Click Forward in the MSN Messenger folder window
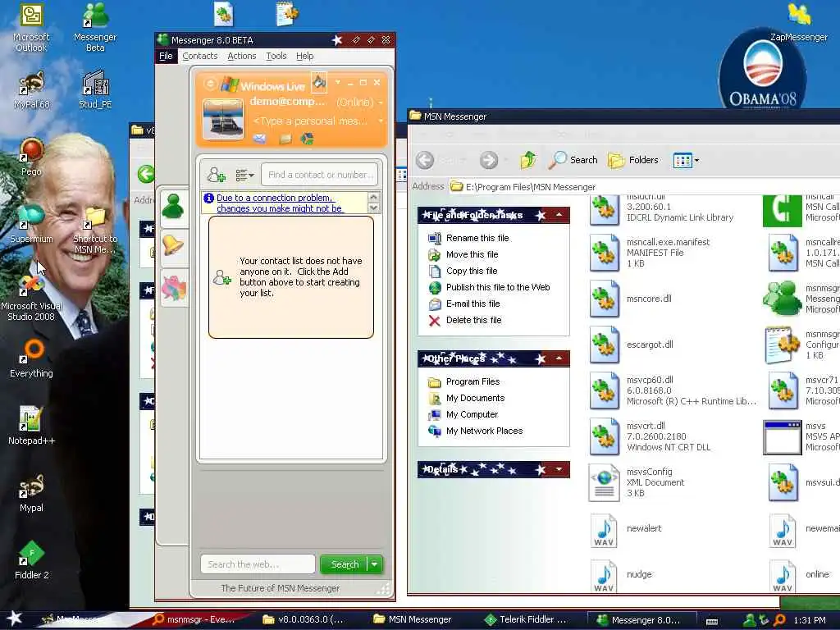 (x=489, y=160)
